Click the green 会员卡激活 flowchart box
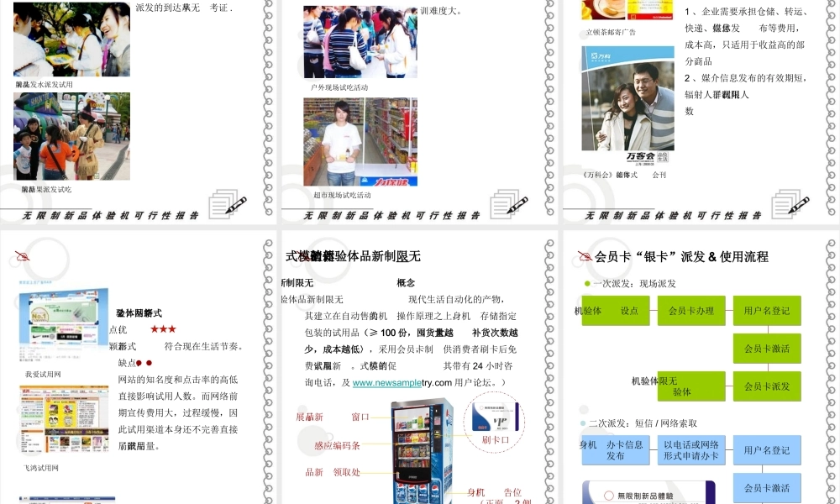This screenshot has width=840, height=504. 767,349
